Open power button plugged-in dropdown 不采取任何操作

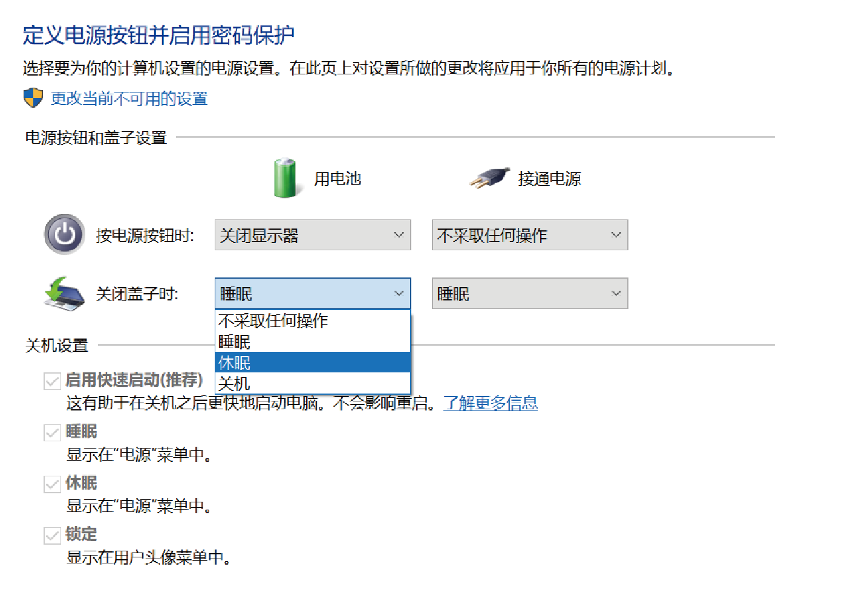point(529,235)
